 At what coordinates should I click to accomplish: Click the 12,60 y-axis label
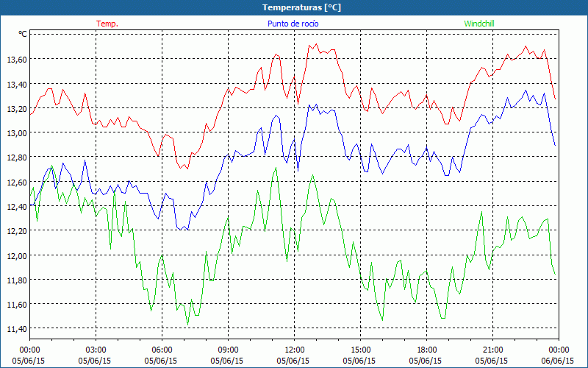17,183
